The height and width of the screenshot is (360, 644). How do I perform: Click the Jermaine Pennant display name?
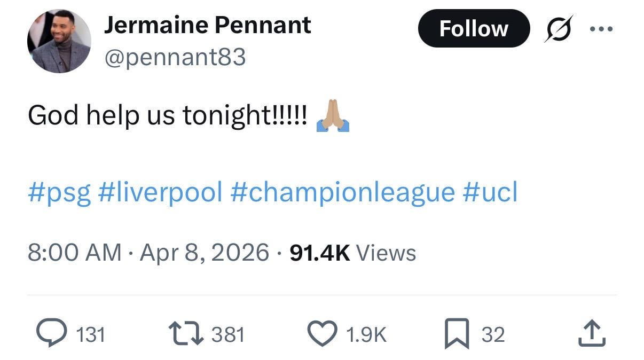pos(207,25)
